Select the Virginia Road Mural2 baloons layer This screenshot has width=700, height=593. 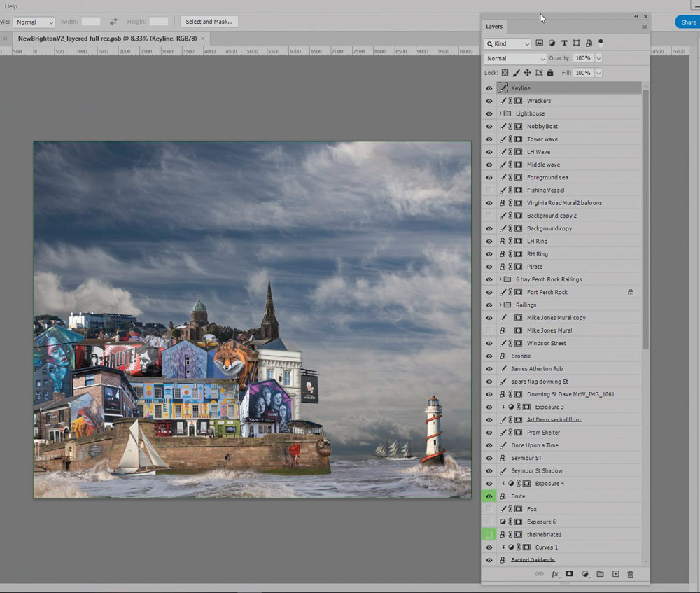pos(563,203)
